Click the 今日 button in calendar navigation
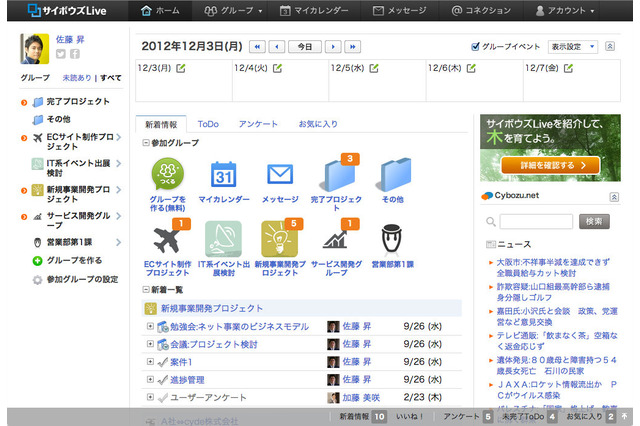640x426 pixels. click(x=300, y=47)
